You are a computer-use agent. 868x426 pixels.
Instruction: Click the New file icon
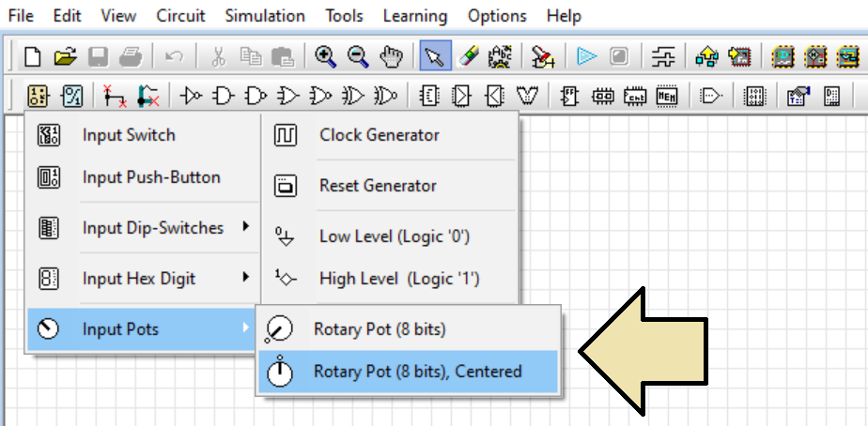pyautogui.click(x=33, y=56)
